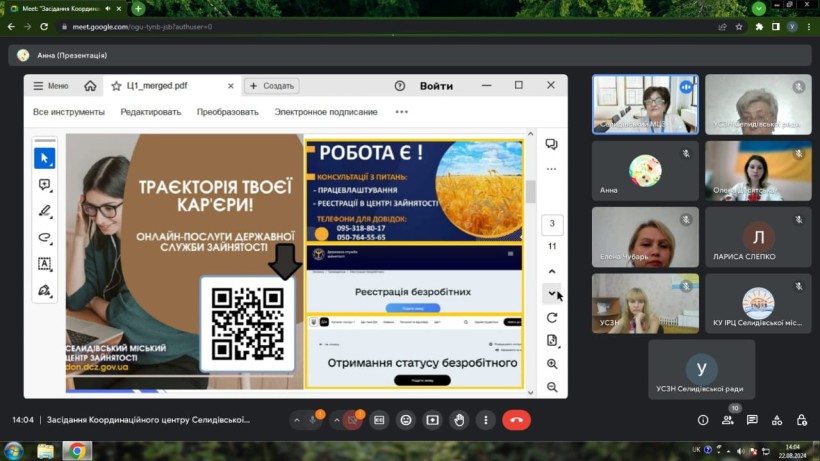The image size is (820, 461).
Task: Zoom in on the PDF document
Action: coord(552,364)
